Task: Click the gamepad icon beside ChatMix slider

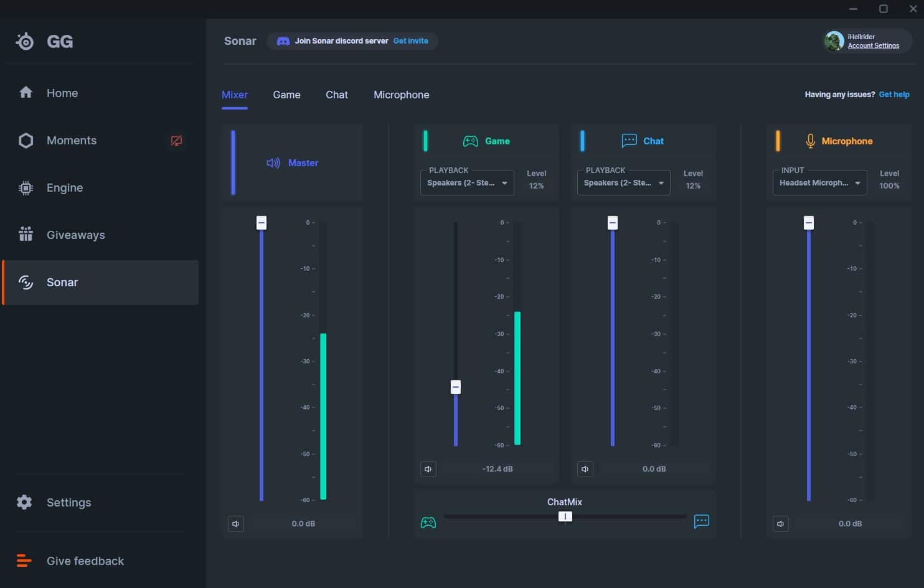Action: click(x=428, y=523)
